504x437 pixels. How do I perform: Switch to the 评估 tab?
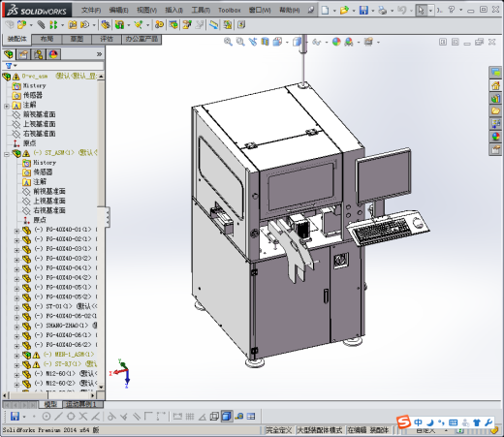pyautogui.click(x=107, y=39)
